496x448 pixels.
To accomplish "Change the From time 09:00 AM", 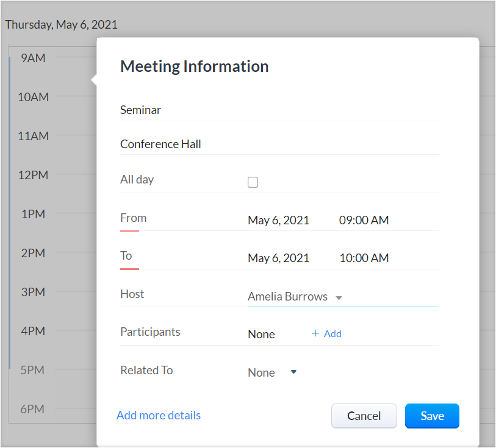I will [364, 221].
